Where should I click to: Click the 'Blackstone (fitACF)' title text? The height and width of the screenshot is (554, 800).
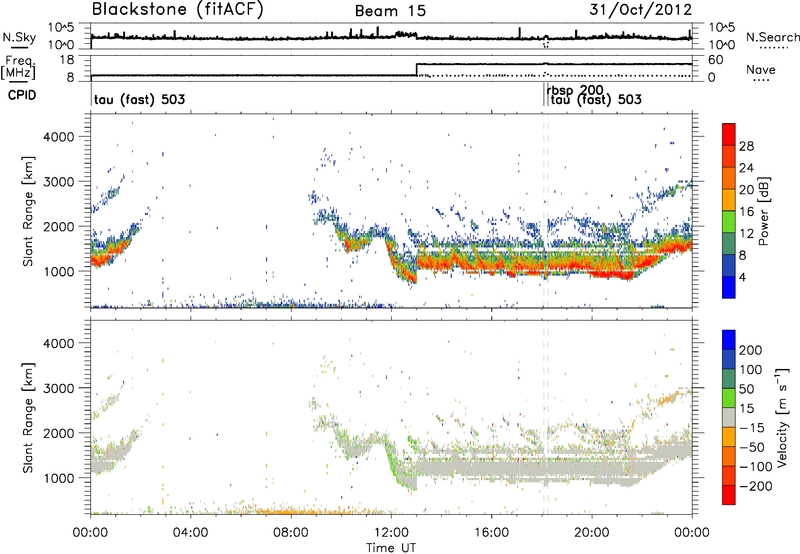click(178, 9)
